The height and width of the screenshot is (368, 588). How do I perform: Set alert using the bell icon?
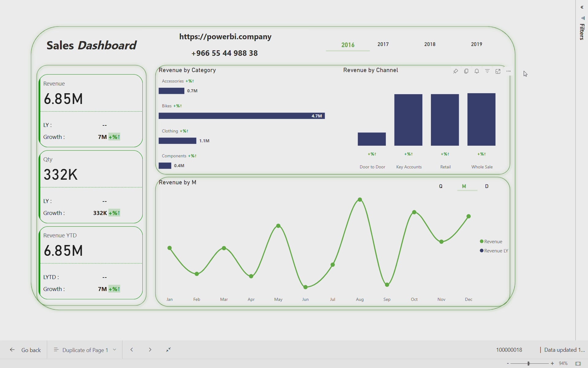pos(477,71)
